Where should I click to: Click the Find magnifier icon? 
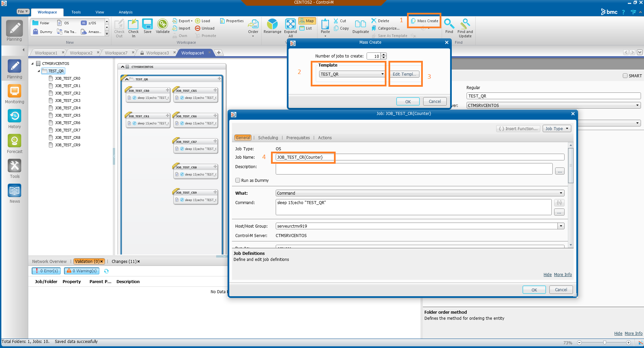point(449,26)
